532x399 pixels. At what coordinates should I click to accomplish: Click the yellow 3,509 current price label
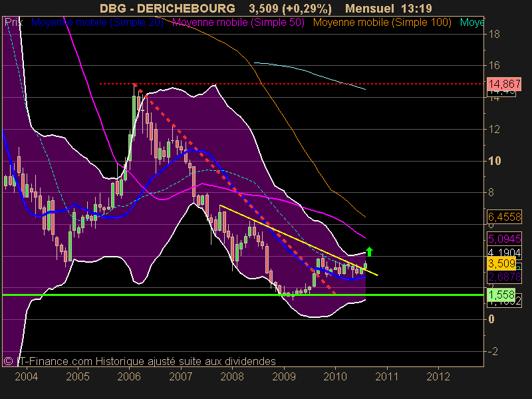[x=501, y=263]
